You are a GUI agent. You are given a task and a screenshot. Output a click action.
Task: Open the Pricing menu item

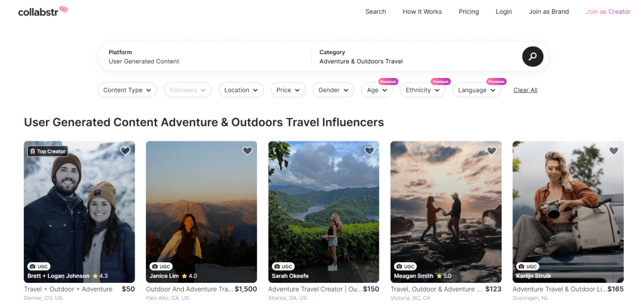coord(468,11)
